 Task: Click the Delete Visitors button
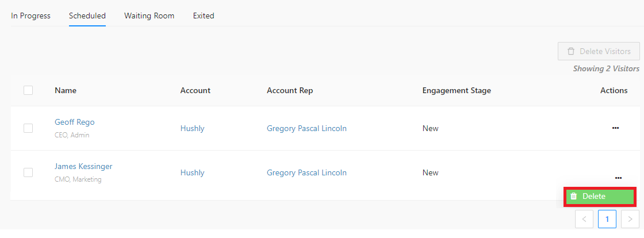599,51
